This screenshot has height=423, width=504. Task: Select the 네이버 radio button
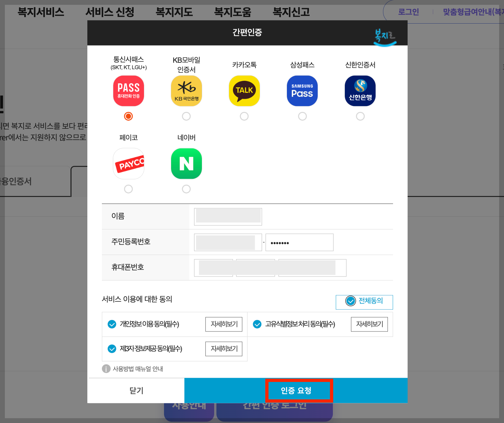point(186,189)
